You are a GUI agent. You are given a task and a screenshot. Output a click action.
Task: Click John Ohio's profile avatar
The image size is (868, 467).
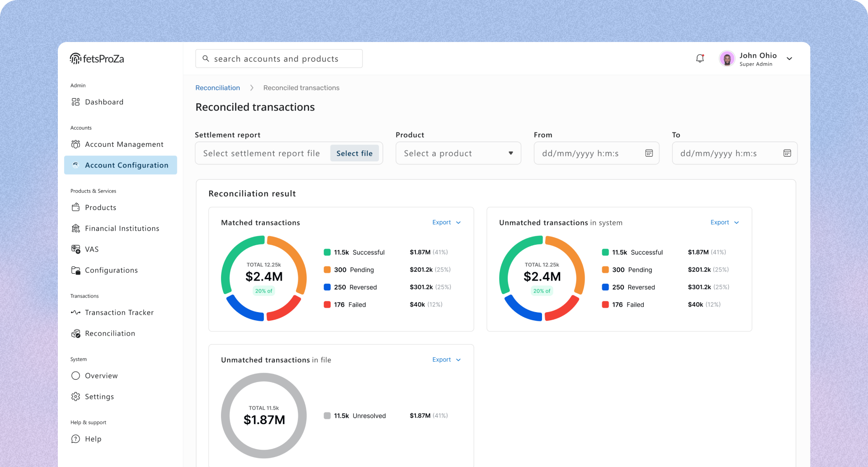coord(727,59)
